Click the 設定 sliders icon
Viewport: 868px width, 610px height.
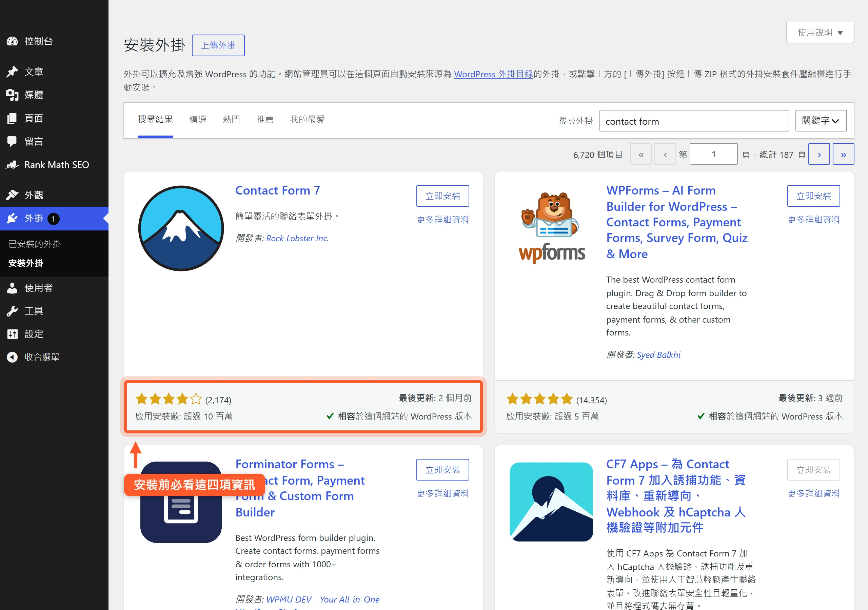12,334
